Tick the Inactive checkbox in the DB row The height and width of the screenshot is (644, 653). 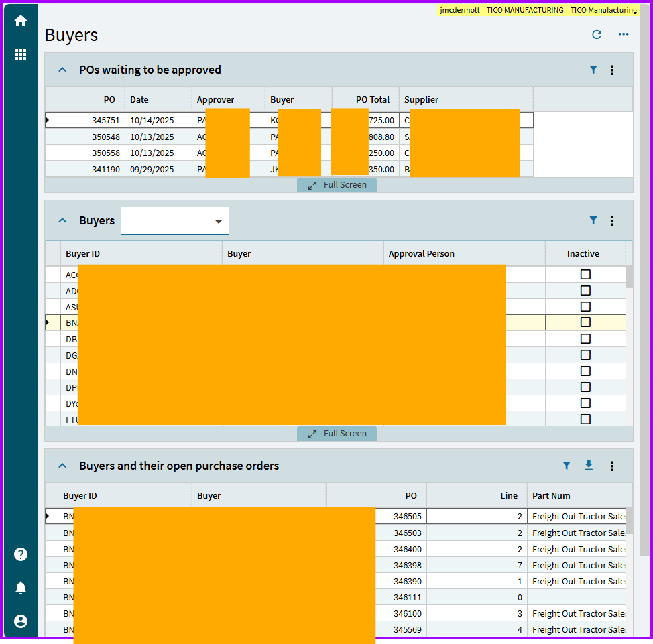[x=585, y=338]
